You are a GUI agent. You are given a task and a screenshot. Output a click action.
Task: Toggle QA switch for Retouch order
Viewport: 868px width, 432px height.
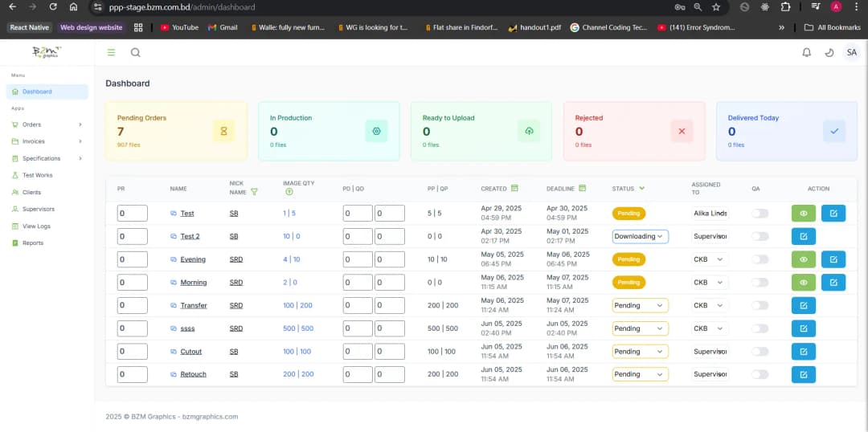point(759,374)
